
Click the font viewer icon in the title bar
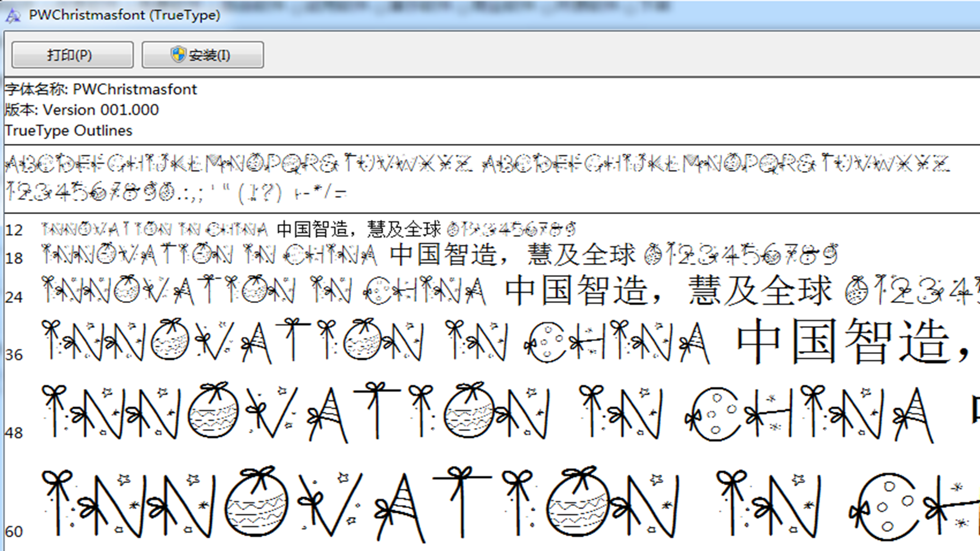click(x=13, y=15)
